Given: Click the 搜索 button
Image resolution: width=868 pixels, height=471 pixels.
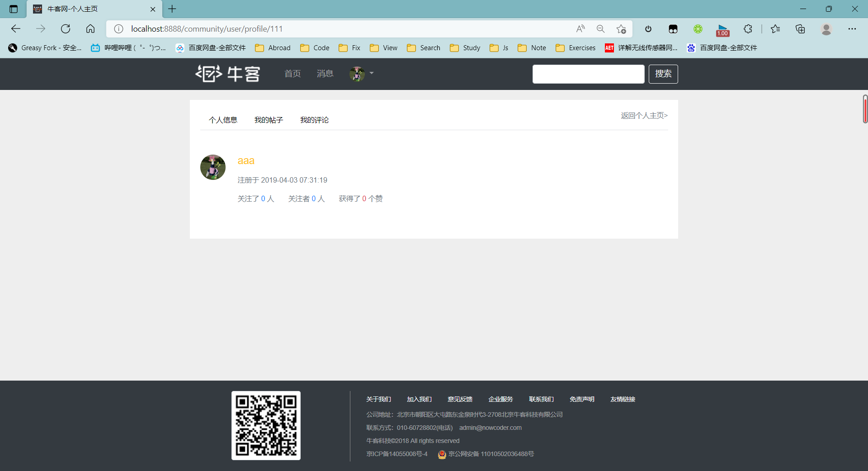Looking at the screenshot, I should tap(663, 74).
